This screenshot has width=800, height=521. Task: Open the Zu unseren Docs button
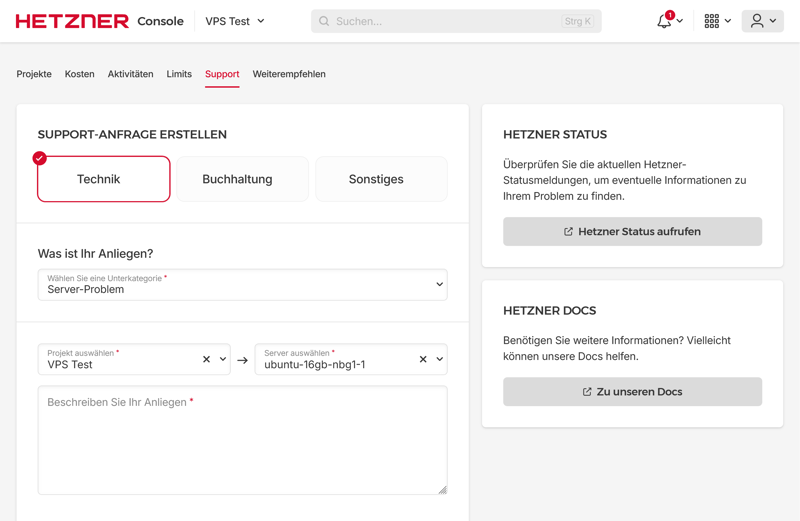pos(632,392)
